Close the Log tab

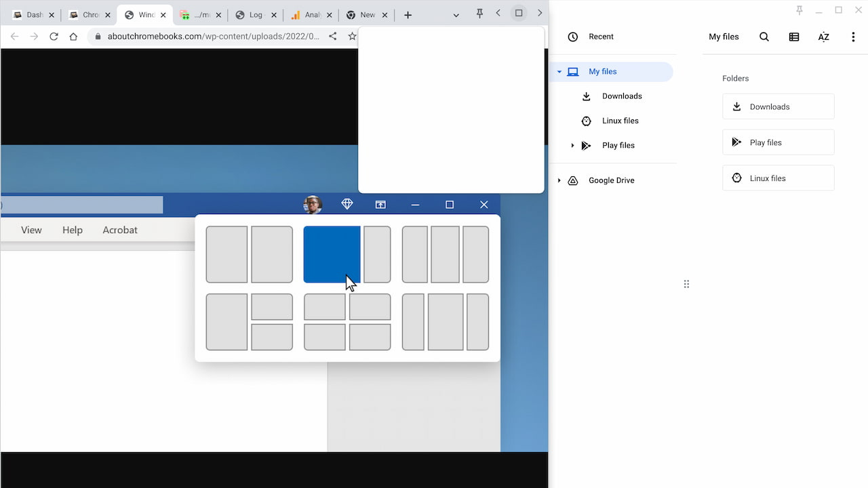coord(273,15)
